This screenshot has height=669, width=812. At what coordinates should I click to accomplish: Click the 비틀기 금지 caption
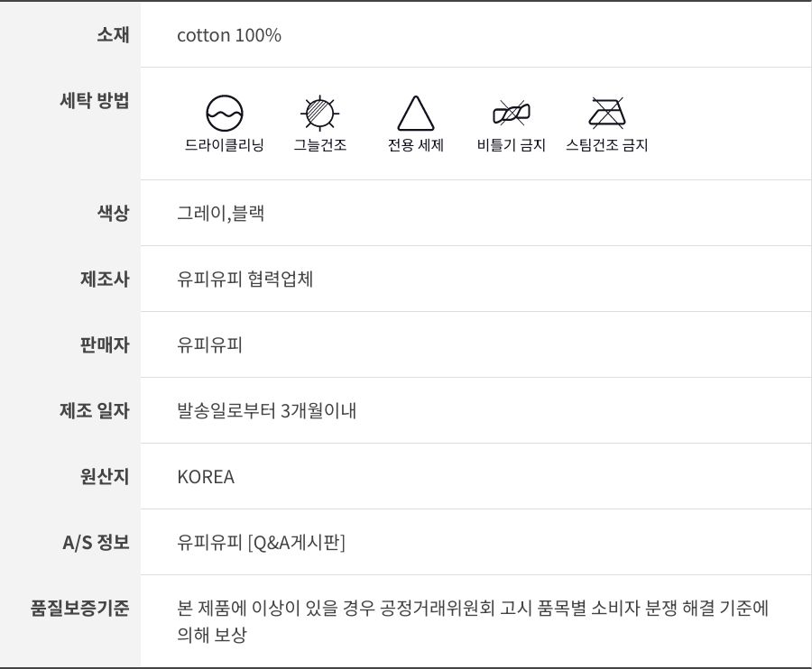pos(512,145)
